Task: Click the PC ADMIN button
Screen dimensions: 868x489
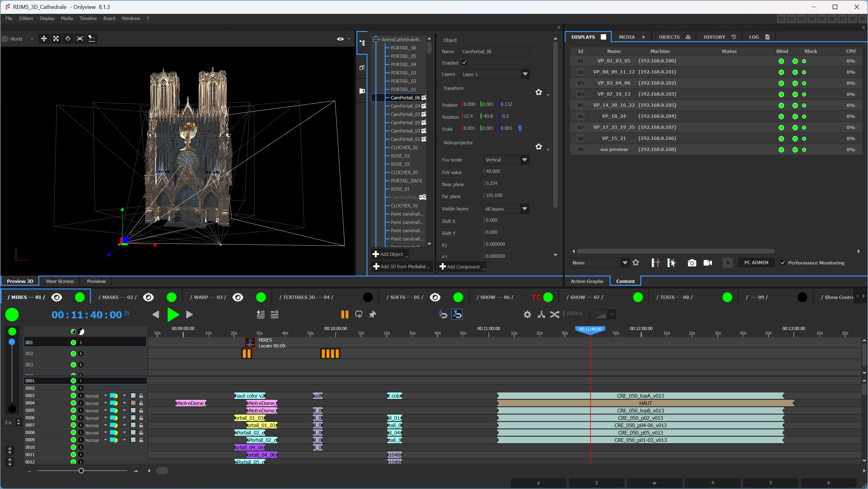Action: click(x=756, y=263)
